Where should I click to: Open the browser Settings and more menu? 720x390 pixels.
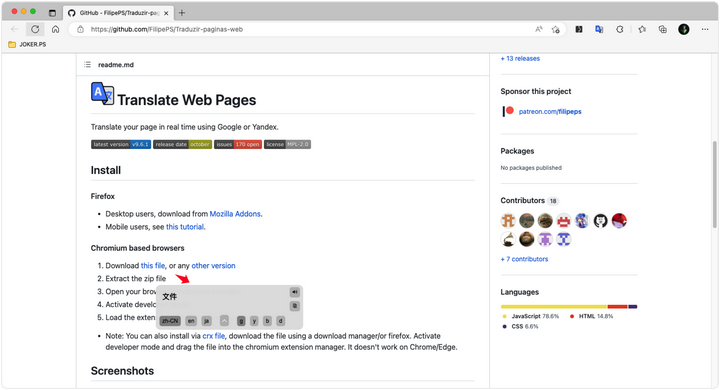tap(705, 29)
